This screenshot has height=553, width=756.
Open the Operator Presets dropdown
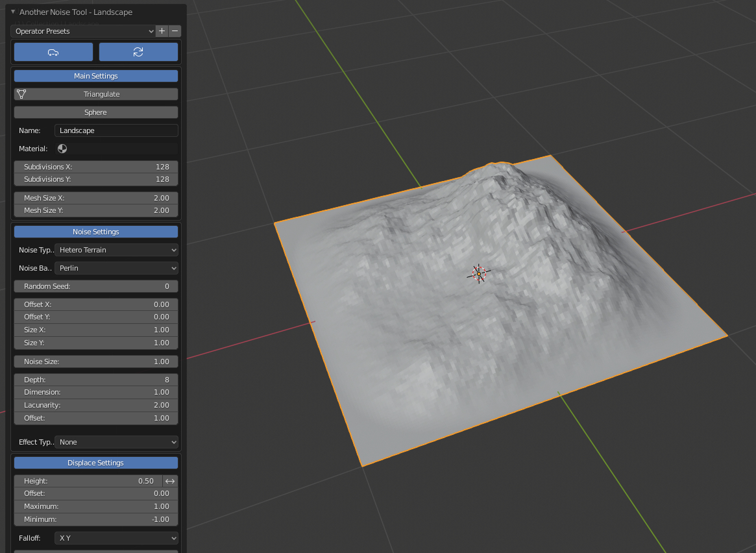coord(83,31)
